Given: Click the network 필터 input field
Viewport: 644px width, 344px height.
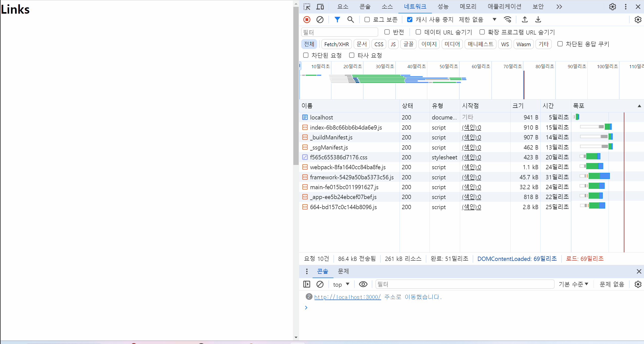Looking at the screenshot, I should point(339,32).
